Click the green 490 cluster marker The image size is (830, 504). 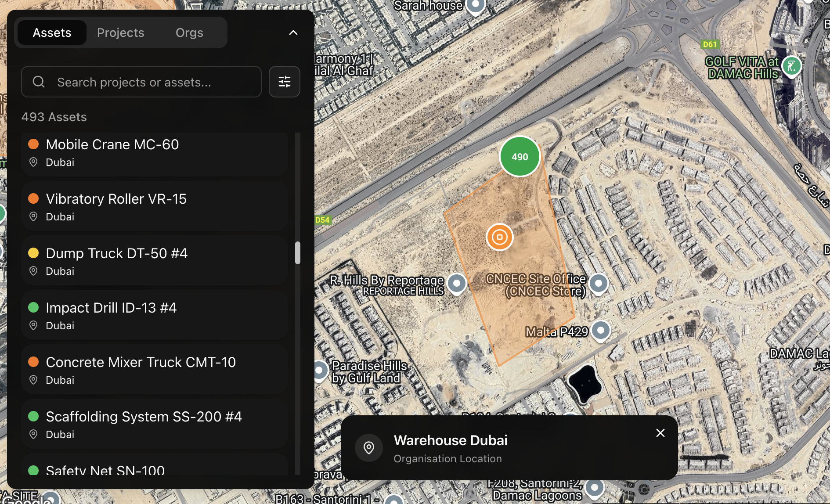click(x=520, y=157)
